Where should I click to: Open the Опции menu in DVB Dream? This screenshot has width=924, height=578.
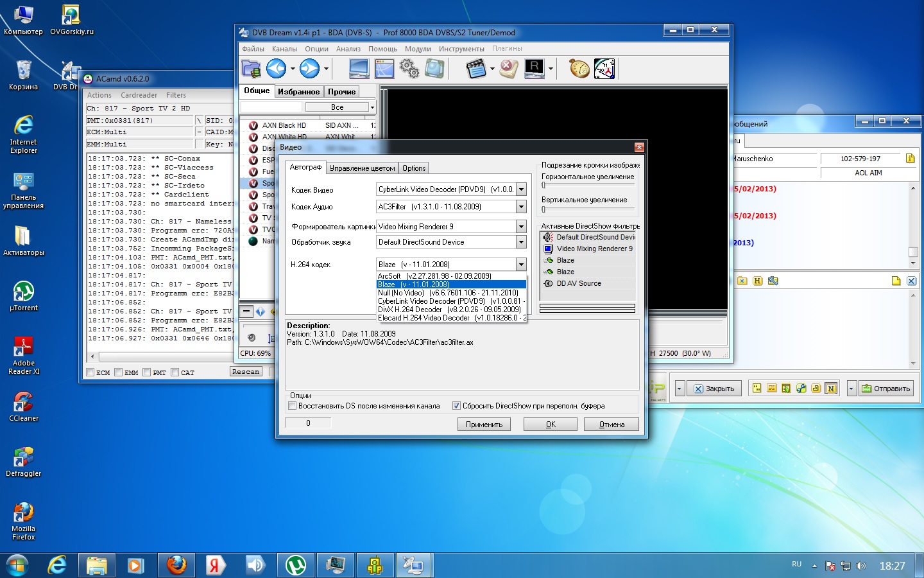(316, 49)
